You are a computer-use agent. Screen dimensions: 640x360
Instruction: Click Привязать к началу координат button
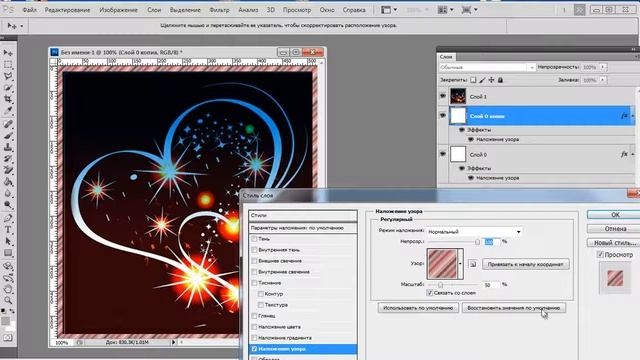click(x=526, y=264)
